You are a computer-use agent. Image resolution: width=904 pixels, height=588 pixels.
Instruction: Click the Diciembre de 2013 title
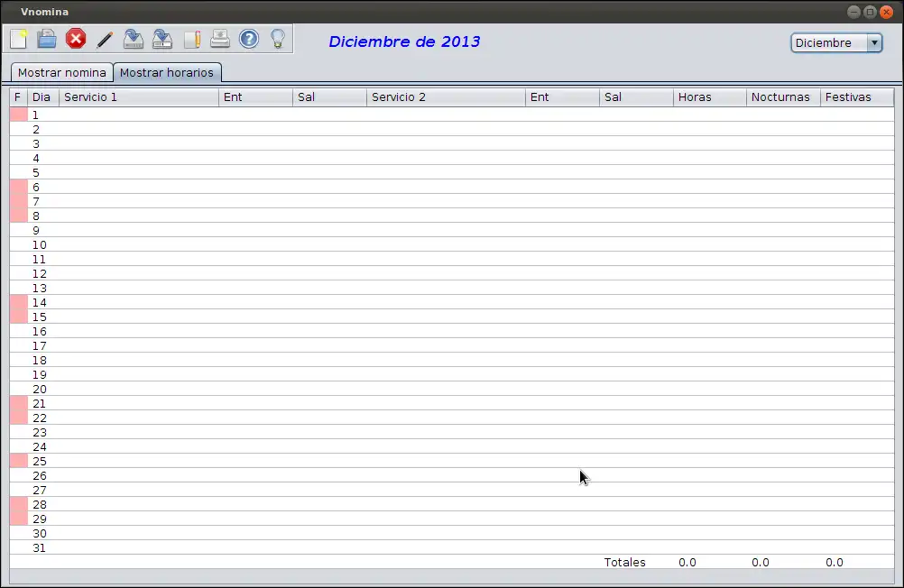tap(404, 41)
